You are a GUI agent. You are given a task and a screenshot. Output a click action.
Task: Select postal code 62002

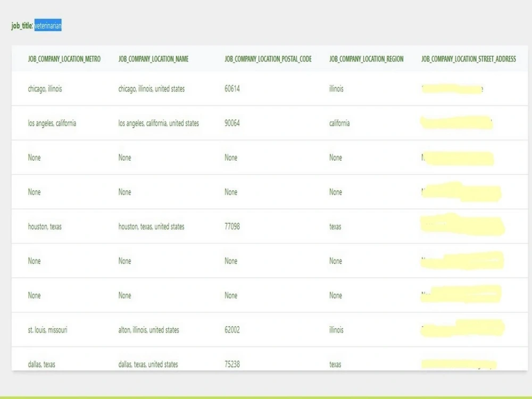pyautogui.click(x=232, y=330)
